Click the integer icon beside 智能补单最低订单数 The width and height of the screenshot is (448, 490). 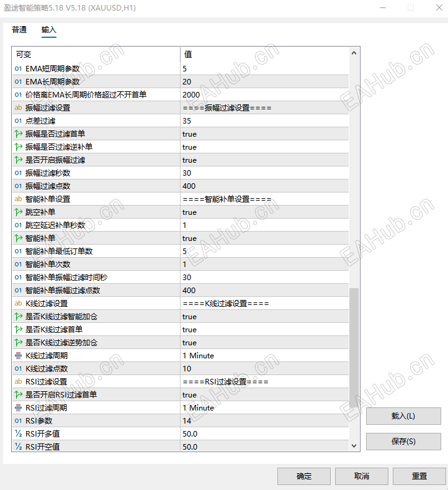[18, 252]
